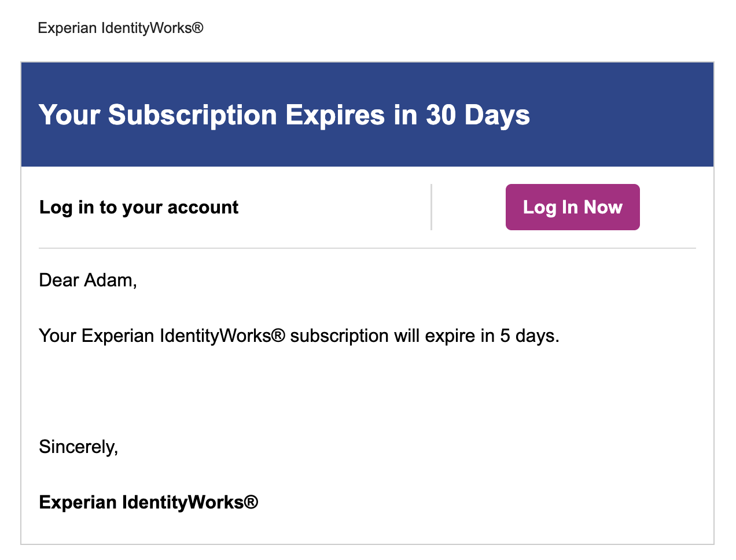The width and height of the screenshot is (736, 560).
Task: Click the word "Expires" in the banner heading
Action: click(x=335, y=115)
